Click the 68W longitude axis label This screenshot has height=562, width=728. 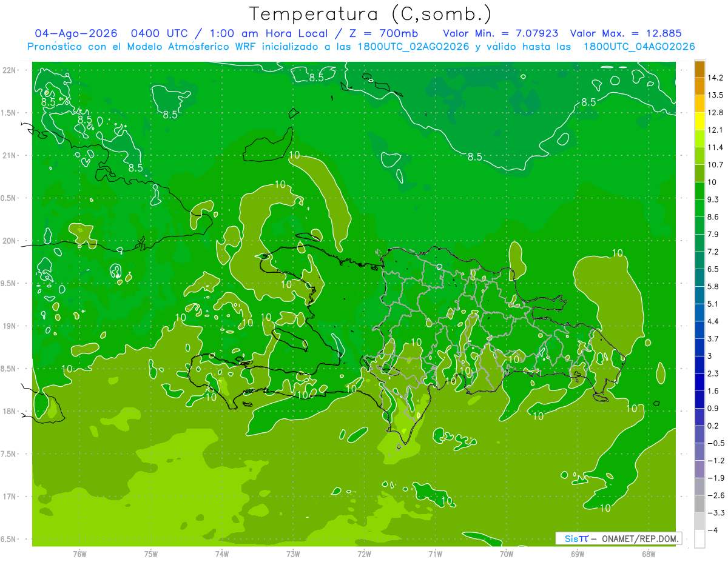tap(649, 554)
